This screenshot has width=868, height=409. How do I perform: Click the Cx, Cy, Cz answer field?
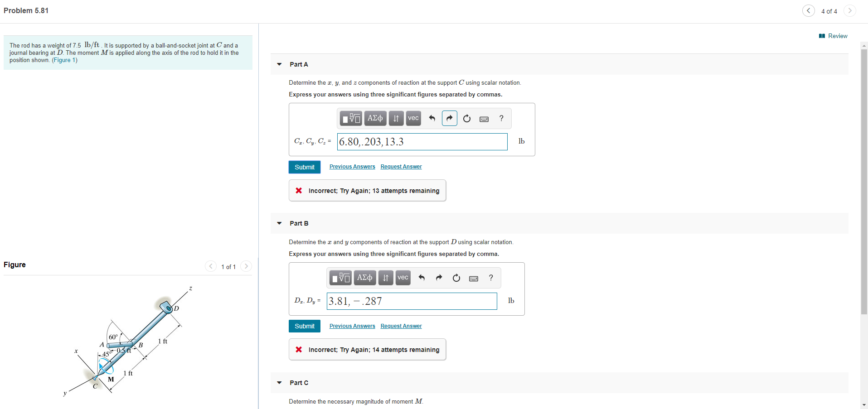click(x=422, y=142)
